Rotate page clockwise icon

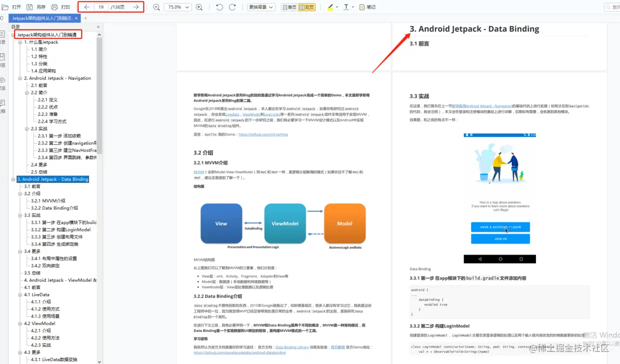[232, 7]
